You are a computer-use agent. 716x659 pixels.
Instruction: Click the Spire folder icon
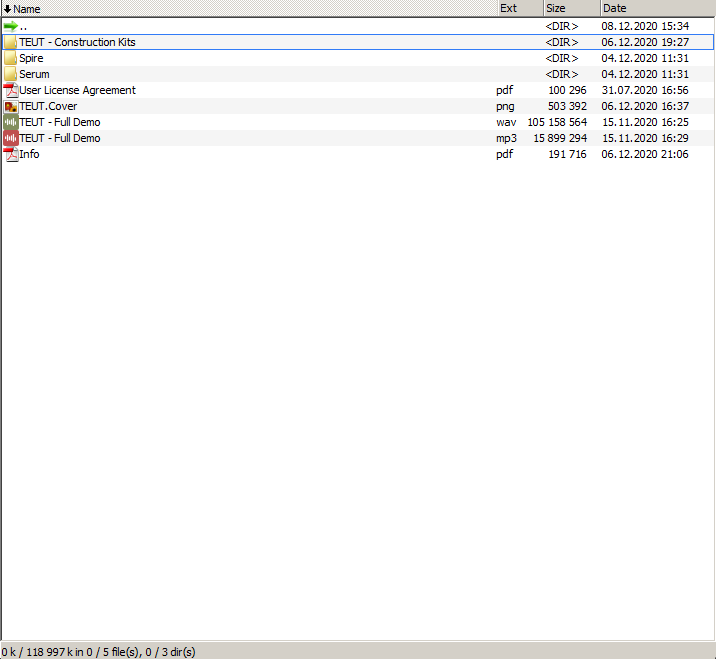click(11, 58)
